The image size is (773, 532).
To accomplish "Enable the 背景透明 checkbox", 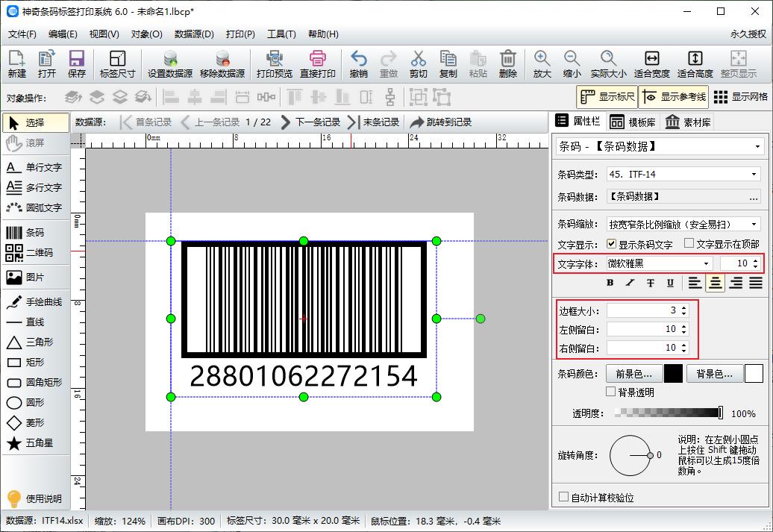I will click(x=610, y=392).
